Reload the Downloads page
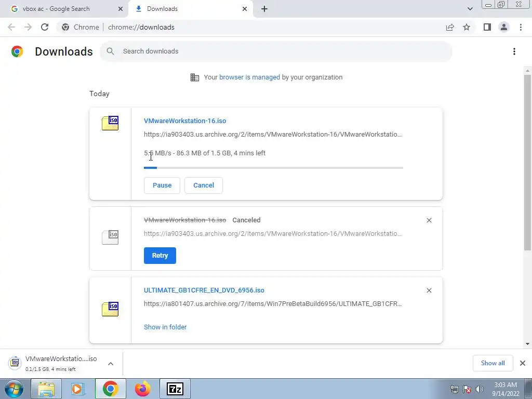 pos(45,27)
